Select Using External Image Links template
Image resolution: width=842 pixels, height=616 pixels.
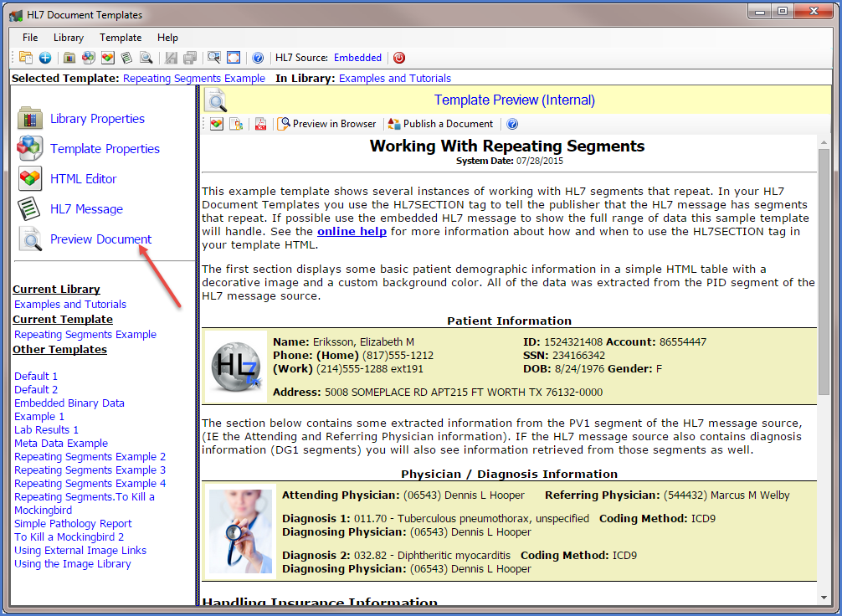point(80,551)
